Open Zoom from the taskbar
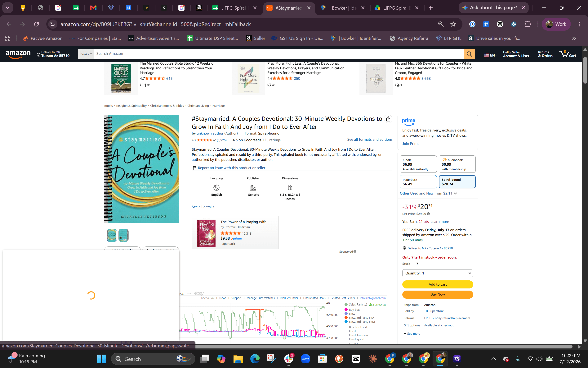This screenshot has height=368, width=588. (305, 359)
